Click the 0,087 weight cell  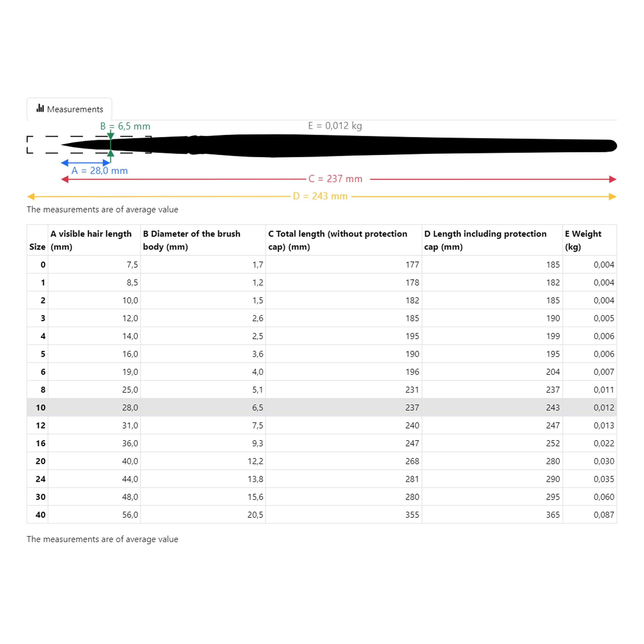tap(604, 515)
